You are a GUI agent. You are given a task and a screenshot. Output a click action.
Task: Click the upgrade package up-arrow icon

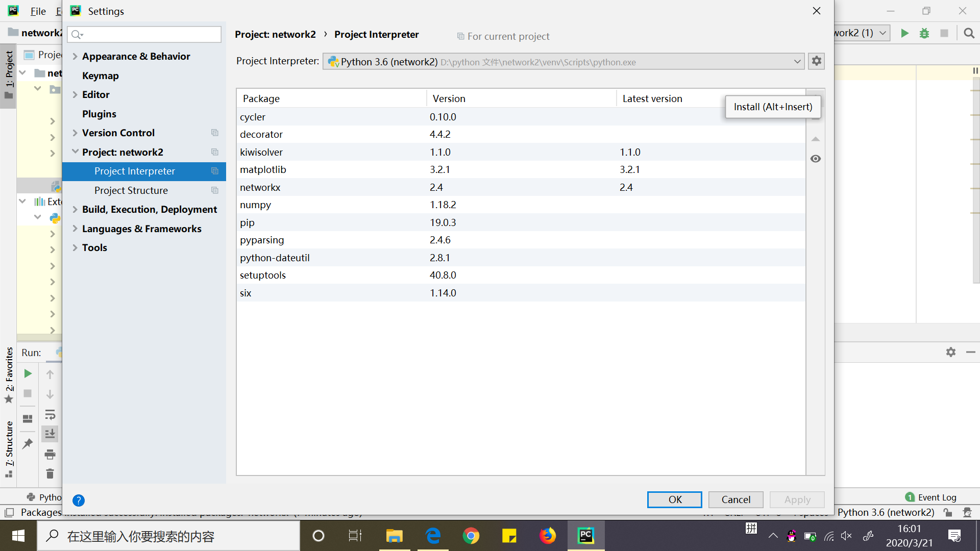pyautogui.click(x=816, y=139)
